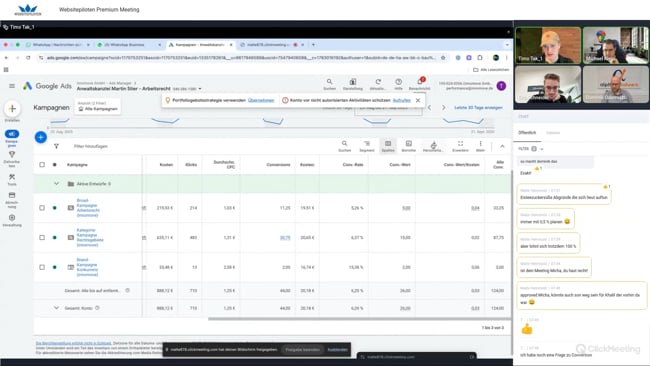Tick the Brand-Kampagne Konkurrenz row checkbox

(42, 267)
